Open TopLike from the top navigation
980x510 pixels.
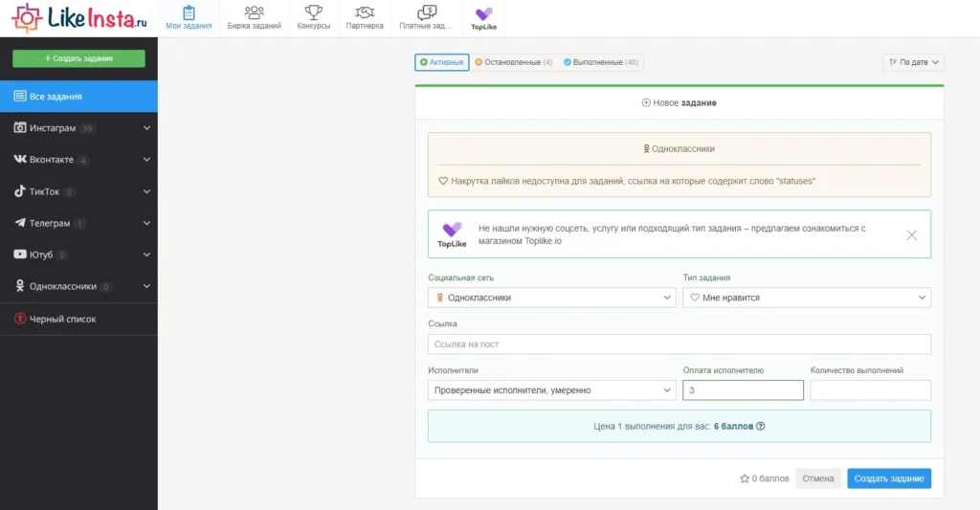pyautogui.click(x=483, y=18)
